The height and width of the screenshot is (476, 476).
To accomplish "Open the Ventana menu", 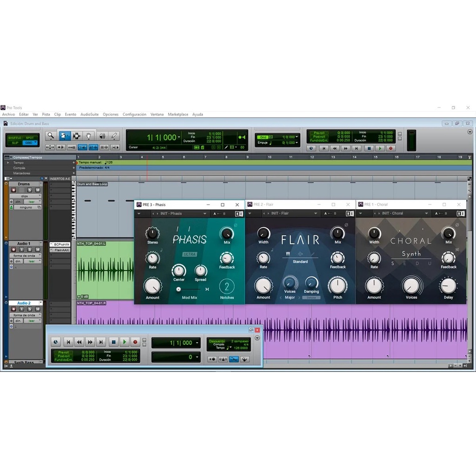I will coord(157,114).
